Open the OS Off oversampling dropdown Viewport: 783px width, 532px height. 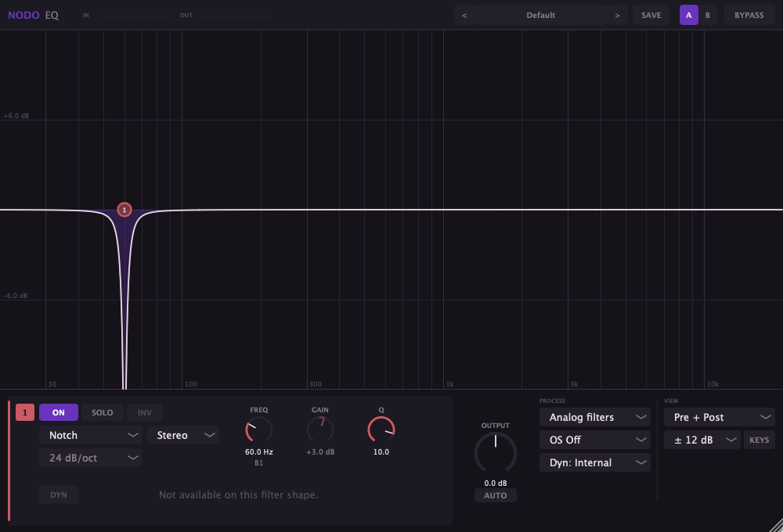(x=595, y=440)
